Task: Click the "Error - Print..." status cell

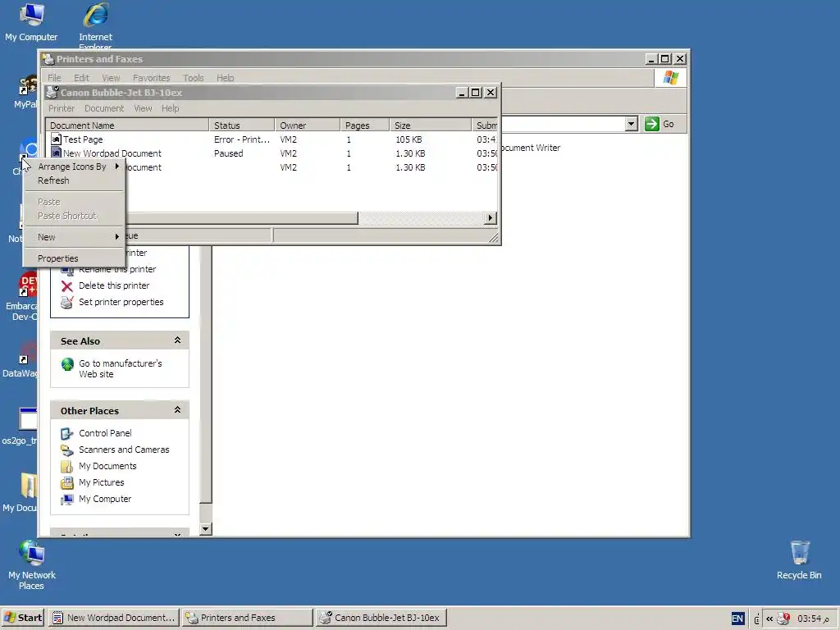Action: pyautogui.click(x=242, y=139)
